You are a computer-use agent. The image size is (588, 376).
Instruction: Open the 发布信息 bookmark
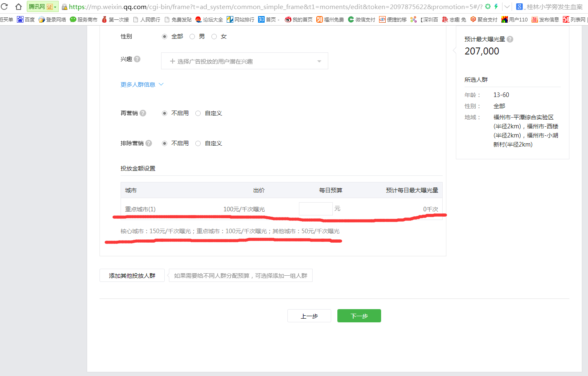[x=545, y=19]
